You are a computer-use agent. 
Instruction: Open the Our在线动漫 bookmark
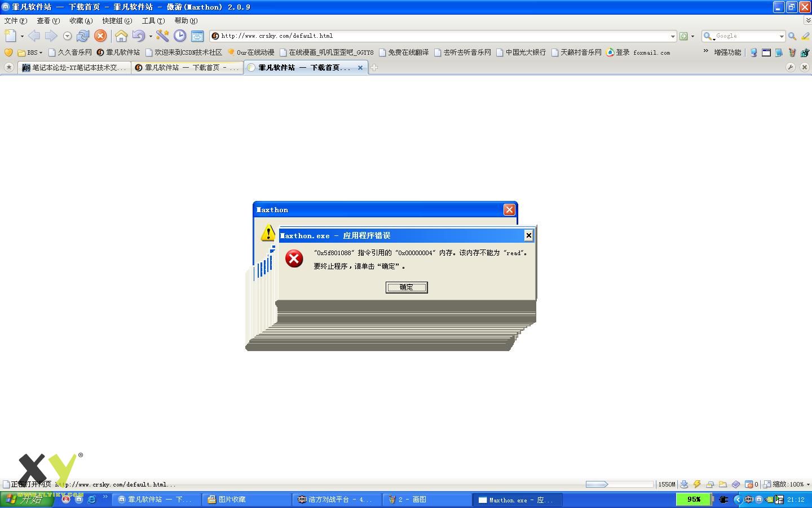(x=251, y=52)
